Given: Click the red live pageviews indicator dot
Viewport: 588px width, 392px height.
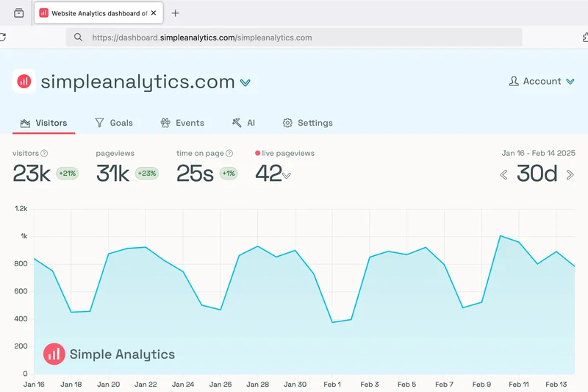Looking at the screenshot, I should tap(258, 153).
